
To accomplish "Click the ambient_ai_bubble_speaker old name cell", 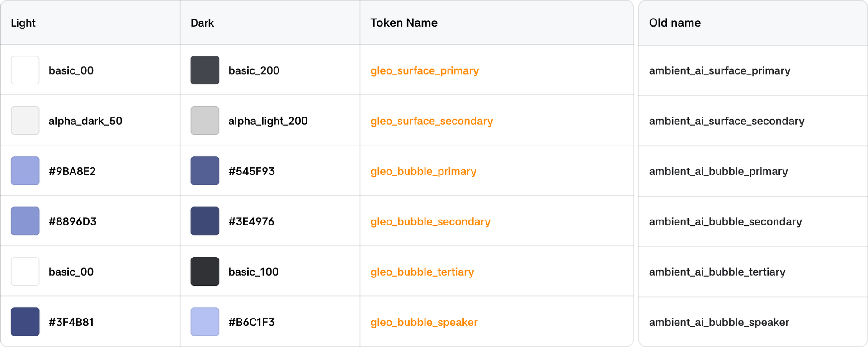I will pos(719,322).
